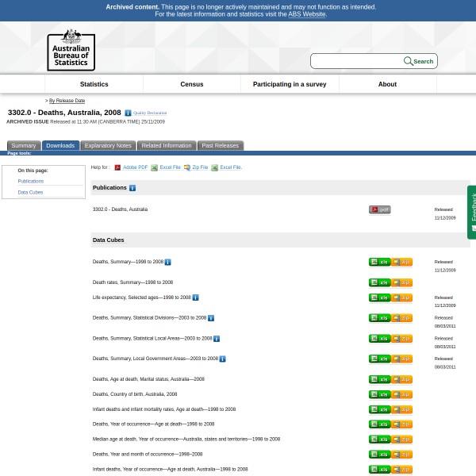Download xls for Deaths, Country of birth

point(380,394)
